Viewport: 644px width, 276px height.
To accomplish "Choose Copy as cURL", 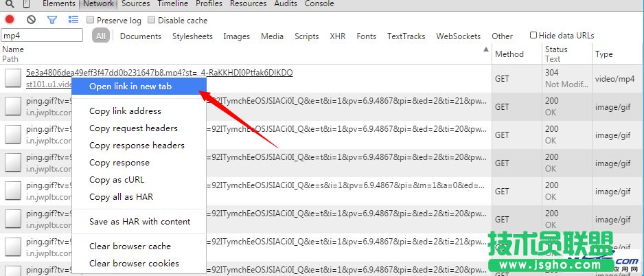I will tap(139, 180).
